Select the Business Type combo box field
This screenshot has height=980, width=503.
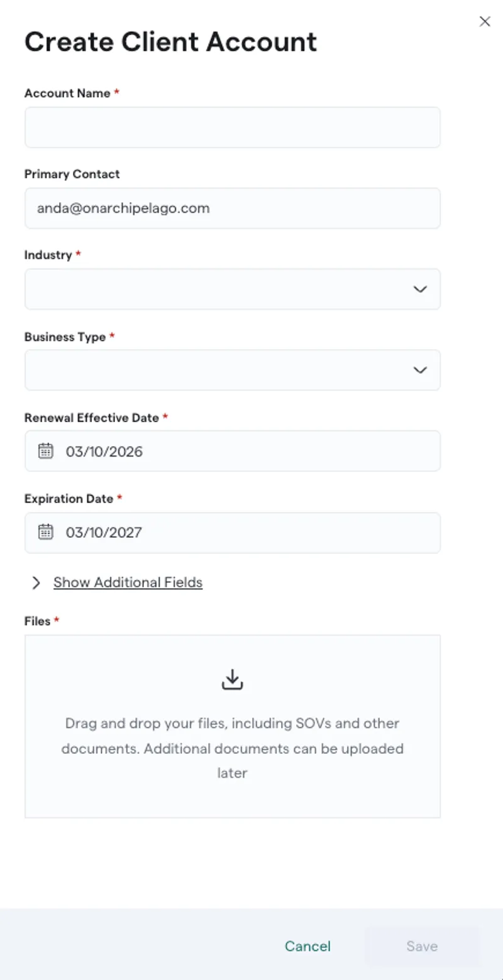(x=214, y=370)
